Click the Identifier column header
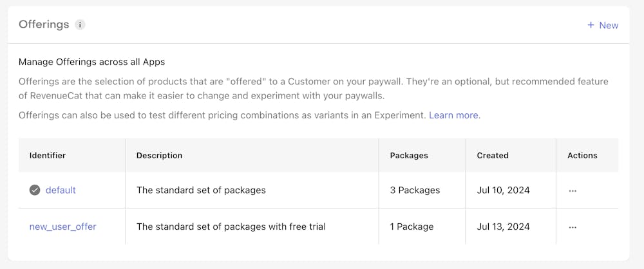 point(48,155)
